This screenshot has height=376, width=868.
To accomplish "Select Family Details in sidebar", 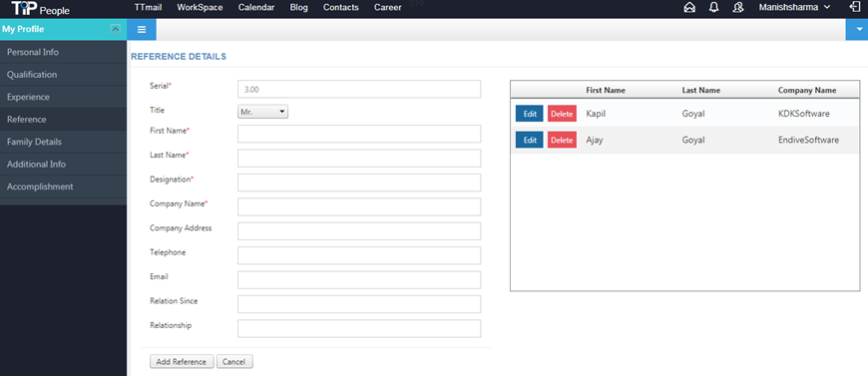I will (63, 142).
